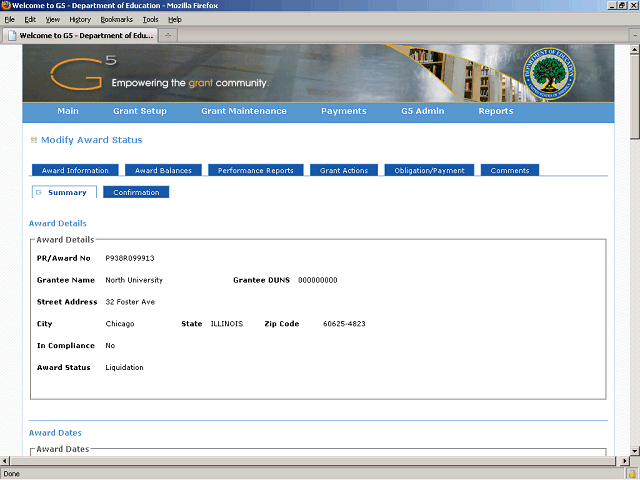
Task: Open G5 Admin navigation item
Action: [x=422, y=111]
